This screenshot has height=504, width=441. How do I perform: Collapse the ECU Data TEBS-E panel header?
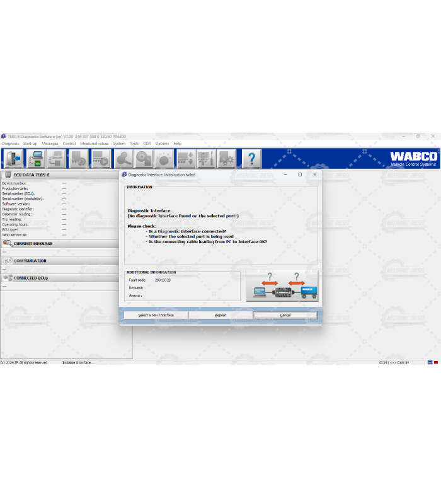pyautogui.click(x=31, y=175)
